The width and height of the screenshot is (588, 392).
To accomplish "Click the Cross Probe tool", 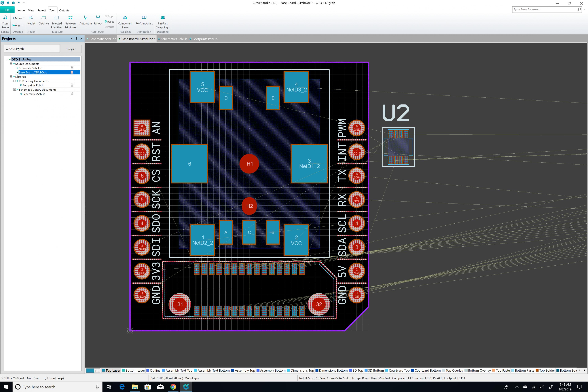I will [x=5, y=22].
